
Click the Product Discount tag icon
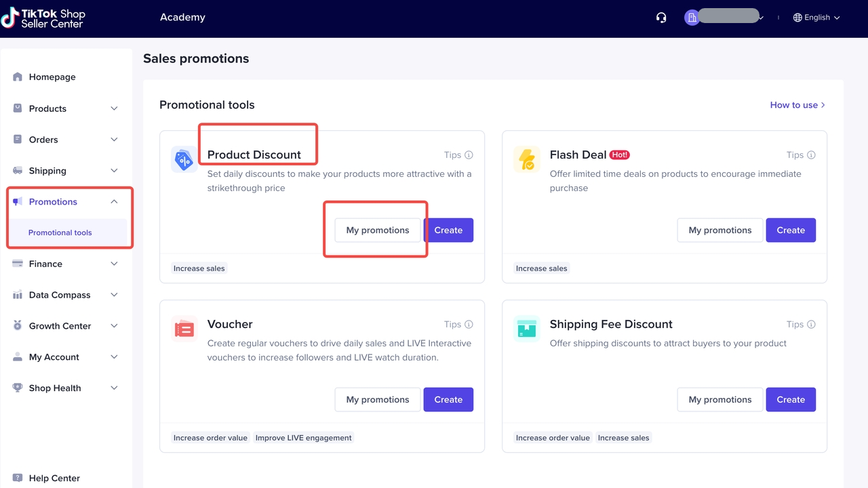pos(184,160)
